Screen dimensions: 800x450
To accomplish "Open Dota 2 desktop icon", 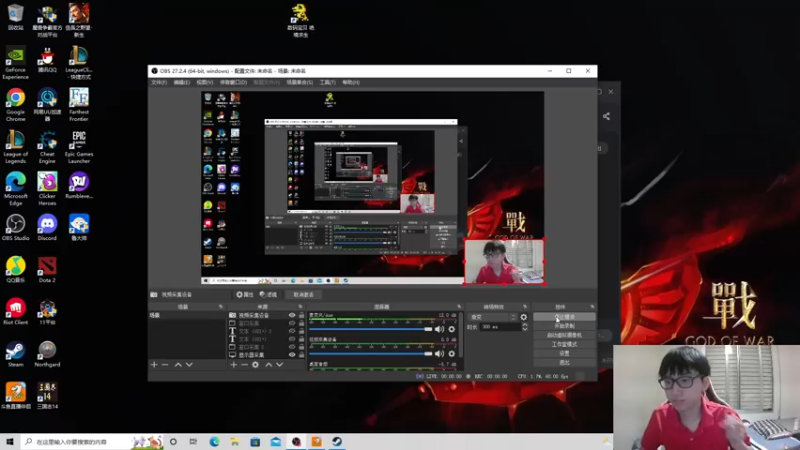I will click(x=47, y=270).
